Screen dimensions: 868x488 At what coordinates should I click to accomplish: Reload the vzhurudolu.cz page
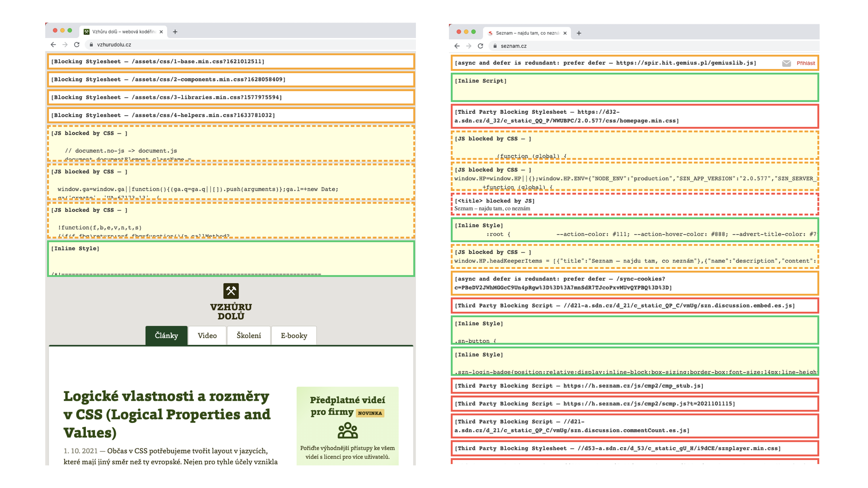coord(77,45)
